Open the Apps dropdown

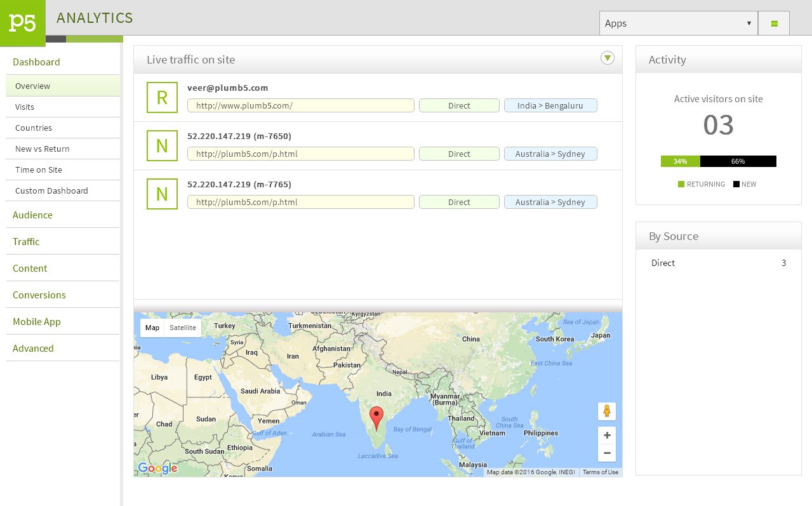tap(679, 23)
